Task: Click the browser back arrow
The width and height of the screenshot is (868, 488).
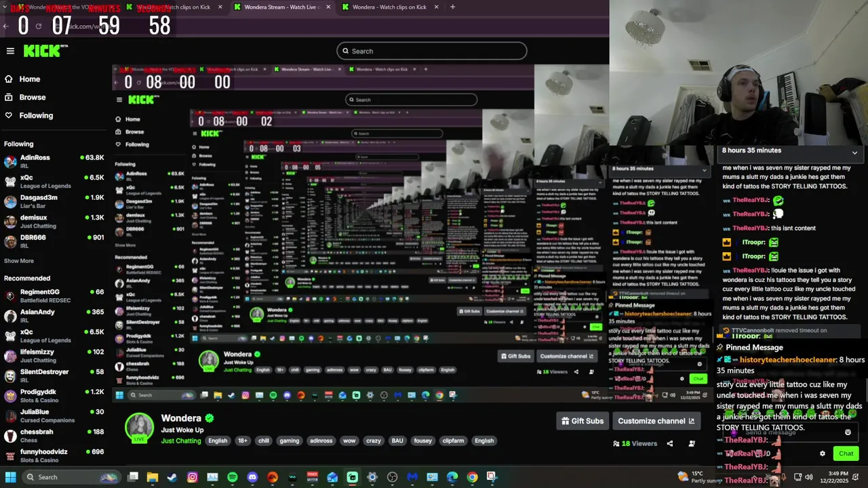Action: point(5,26)
